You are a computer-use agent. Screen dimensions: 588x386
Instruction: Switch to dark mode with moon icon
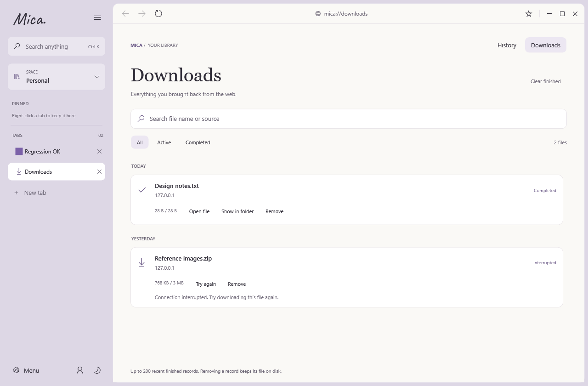tap(97, 370)
